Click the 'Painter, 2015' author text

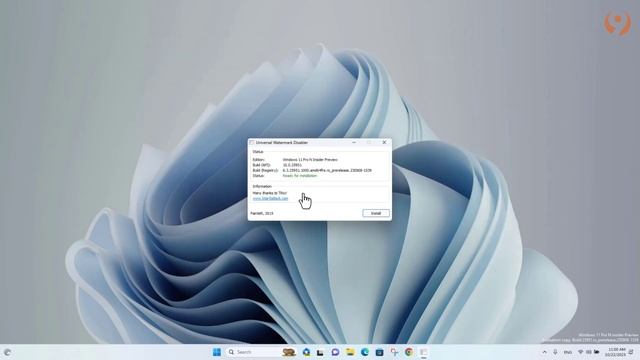[x=262, y=213]
